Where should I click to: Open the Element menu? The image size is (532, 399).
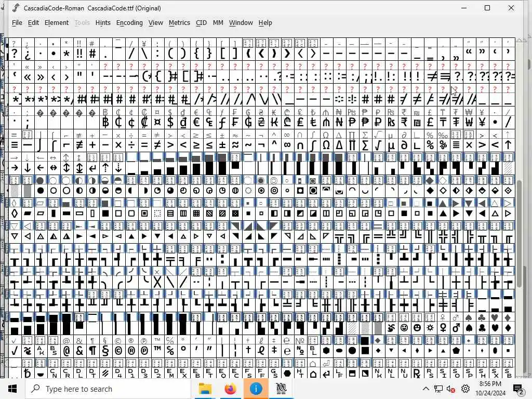tap(57, 23)
